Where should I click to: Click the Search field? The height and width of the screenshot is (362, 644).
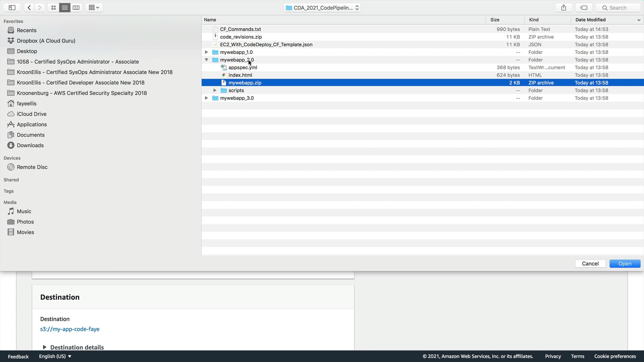619,7
